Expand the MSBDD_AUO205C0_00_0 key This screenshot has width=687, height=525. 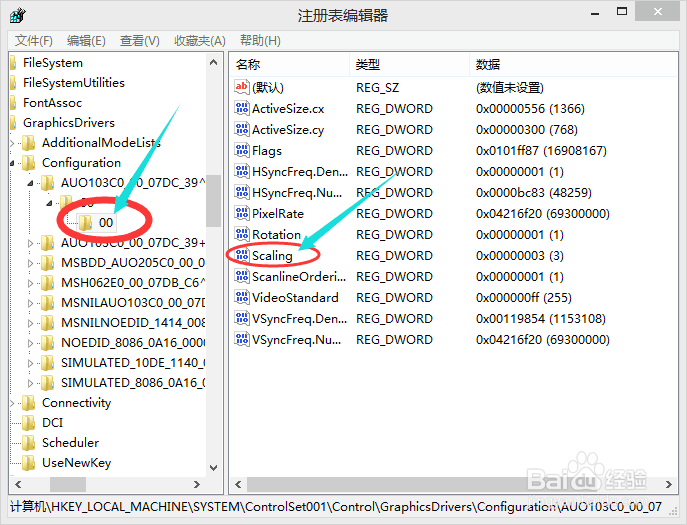click(x=30, y=263)
